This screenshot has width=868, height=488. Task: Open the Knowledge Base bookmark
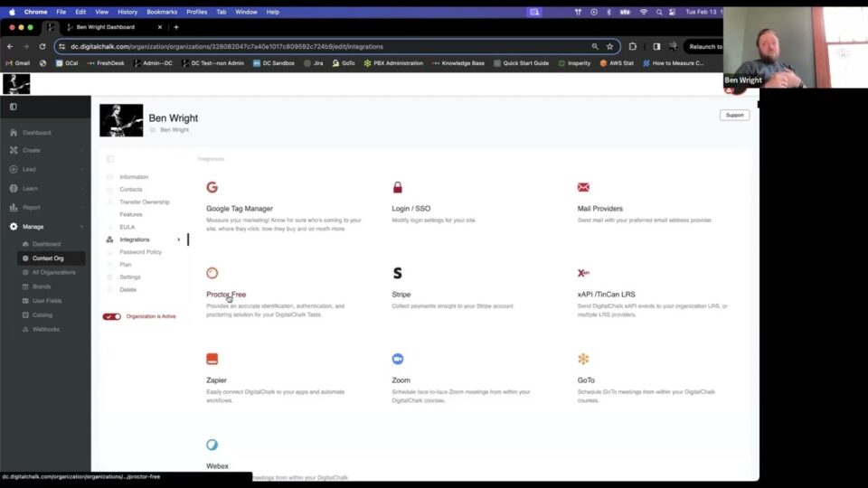point(458,63)
